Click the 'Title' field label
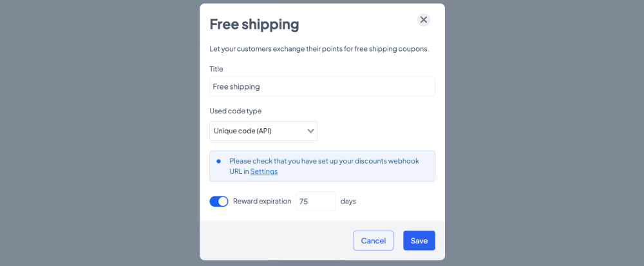The width and height of the screenshot is (644, 266). coord(216,69)
